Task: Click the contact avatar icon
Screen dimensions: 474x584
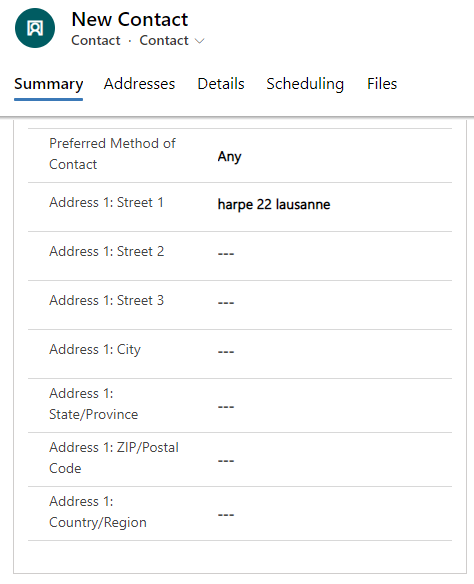Action: (x=35, y=28)
